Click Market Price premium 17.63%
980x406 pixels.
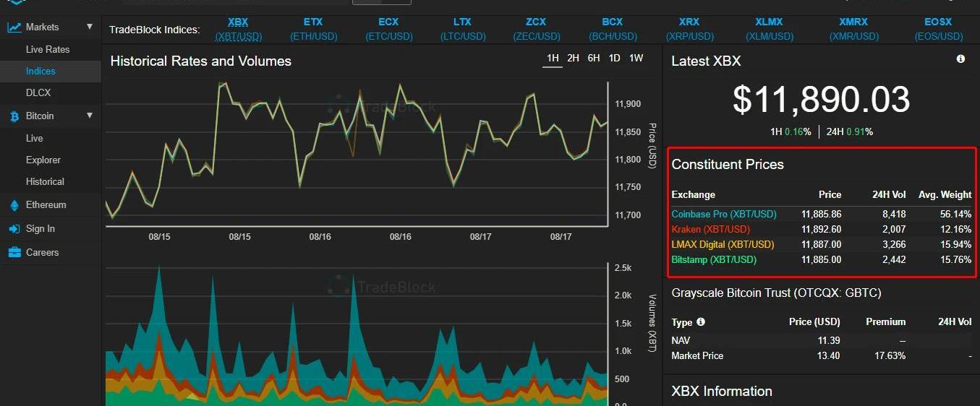pyautogui.click(x=890, y=356)
